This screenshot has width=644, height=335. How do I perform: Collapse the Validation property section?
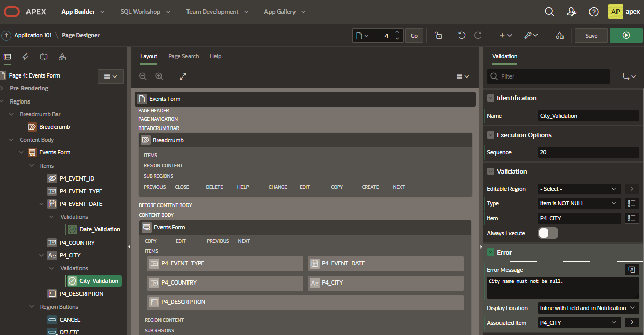pos(491,172)
